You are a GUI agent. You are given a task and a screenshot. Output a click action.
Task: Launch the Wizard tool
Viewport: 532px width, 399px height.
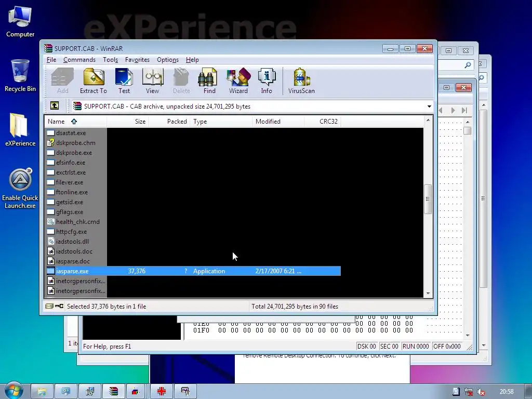[x=238, y=81]
